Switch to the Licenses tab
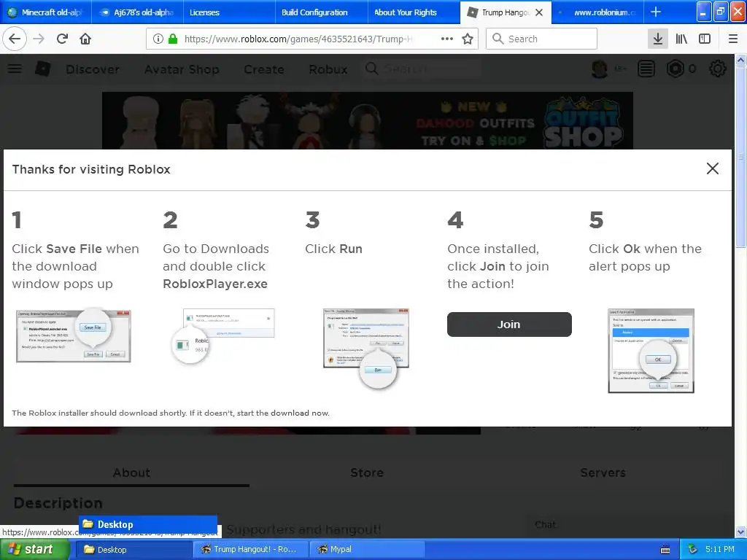 [x=229, y=12]
